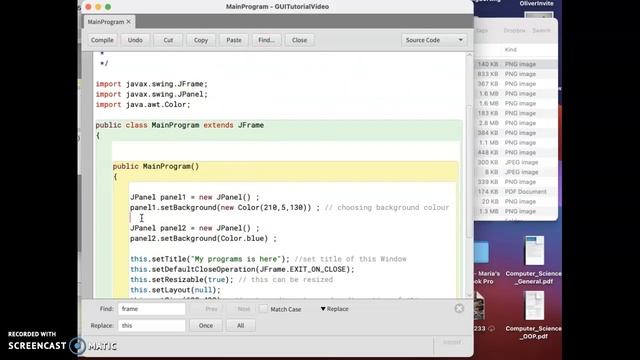
Task: Collapse the Replace disclosure triangle
Action: coord(323,309)
